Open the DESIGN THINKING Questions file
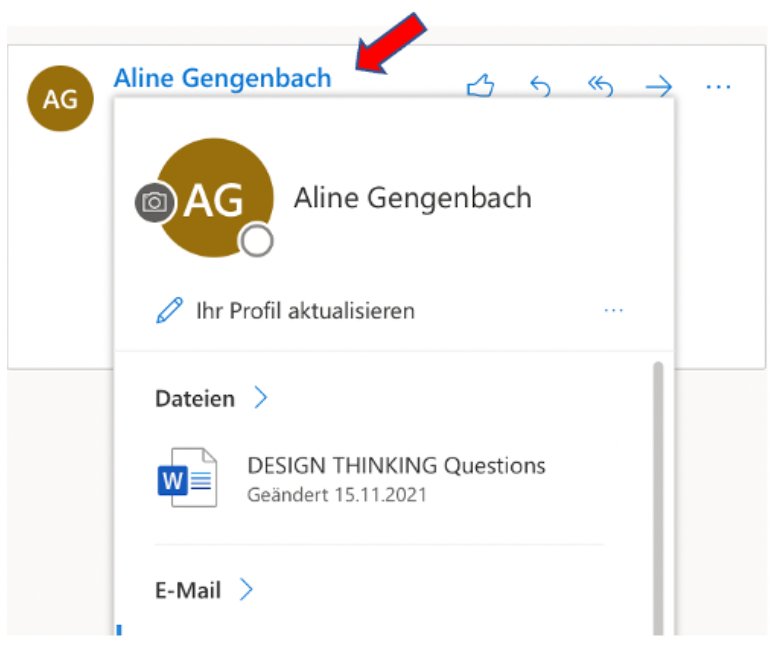Viewport: 777px width, 661px height. [x=396, y=465]
